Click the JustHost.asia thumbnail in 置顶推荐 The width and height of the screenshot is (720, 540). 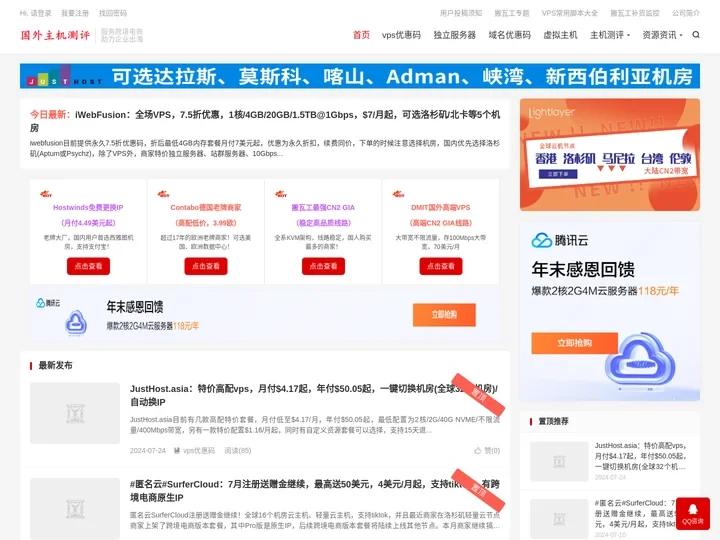click(x=559, y=461)
